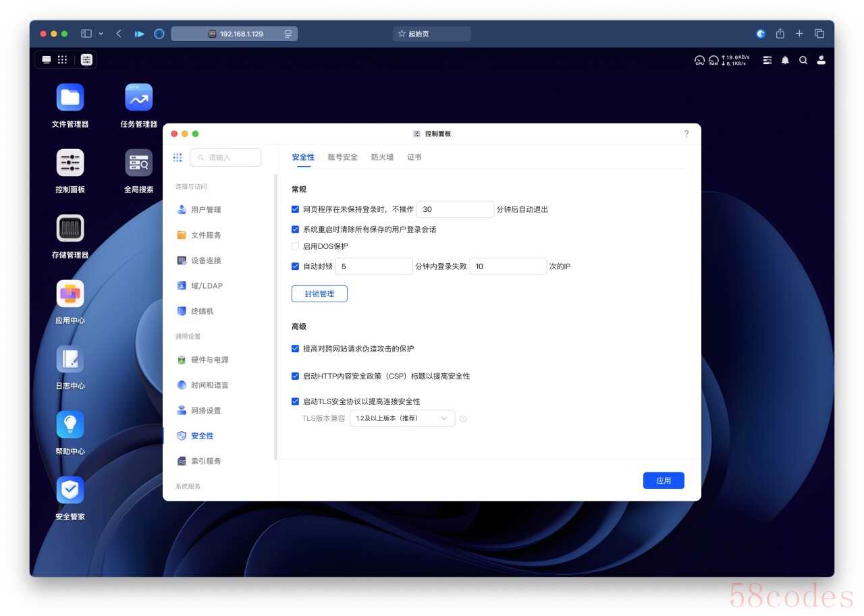
Task: Open 日志中心 desktop icon
Action: point(70,360)
